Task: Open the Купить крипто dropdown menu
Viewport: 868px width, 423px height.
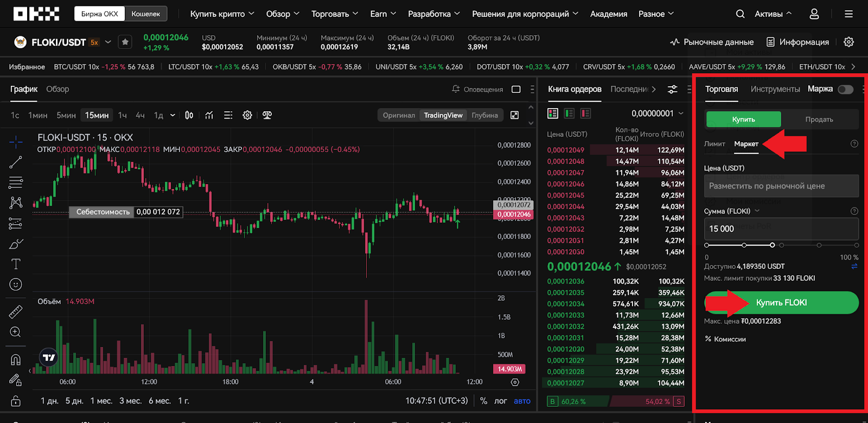Action: 222,14
